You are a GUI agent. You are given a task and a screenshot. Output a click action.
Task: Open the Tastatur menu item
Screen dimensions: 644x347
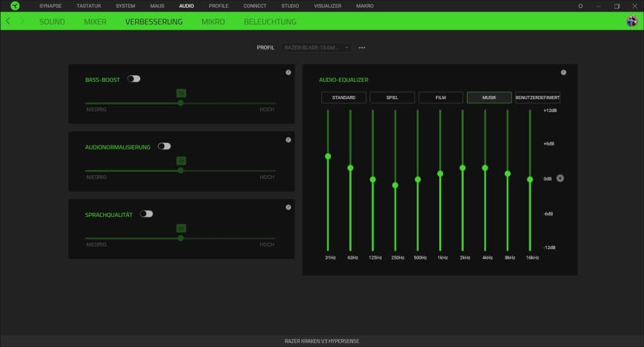(89, 6)
